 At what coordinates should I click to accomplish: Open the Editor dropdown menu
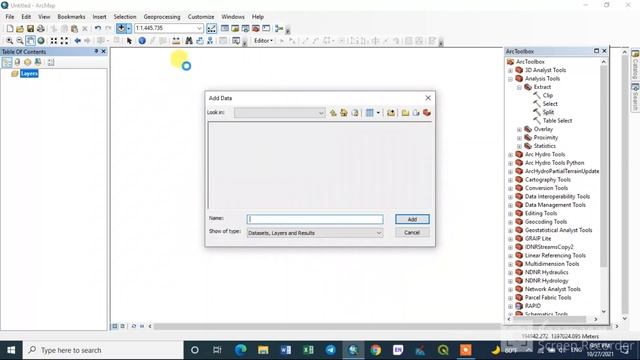(263, 41)
